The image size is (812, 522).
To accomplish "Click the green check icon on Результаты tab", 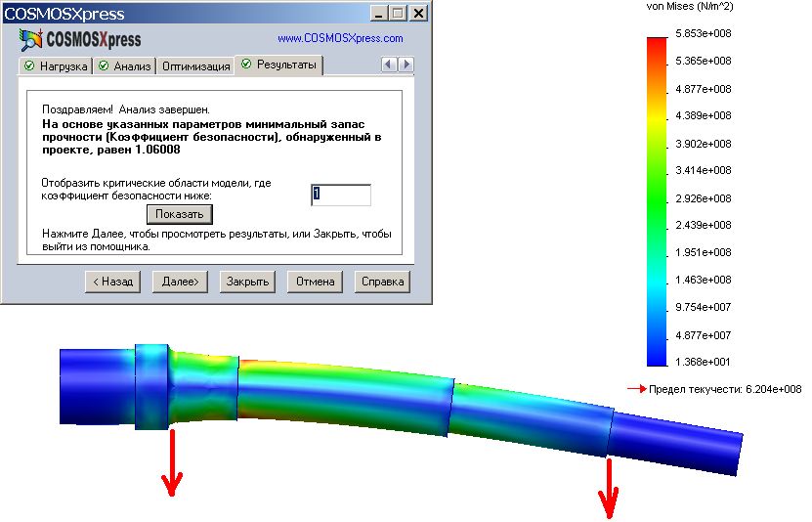I will 246,64.
